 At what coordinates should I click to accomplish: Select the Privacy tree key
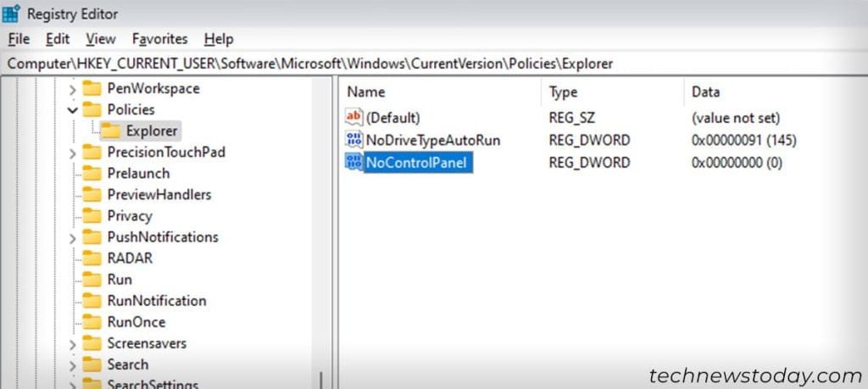(x=130, y=216)
